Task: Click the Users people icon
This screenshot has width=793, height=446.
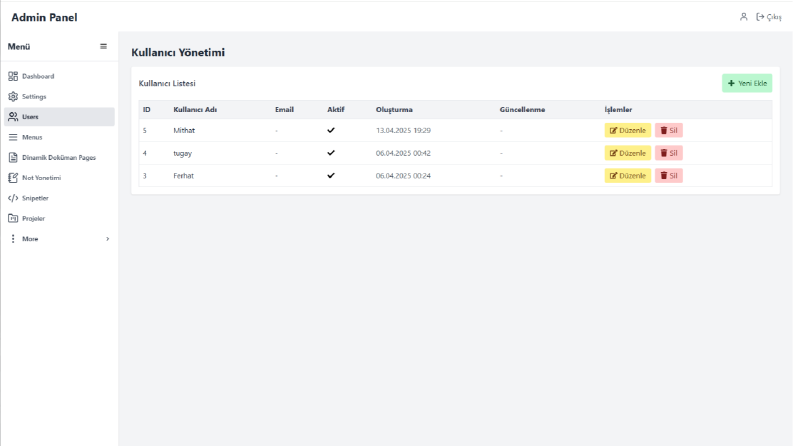Action: coord(13,117)
